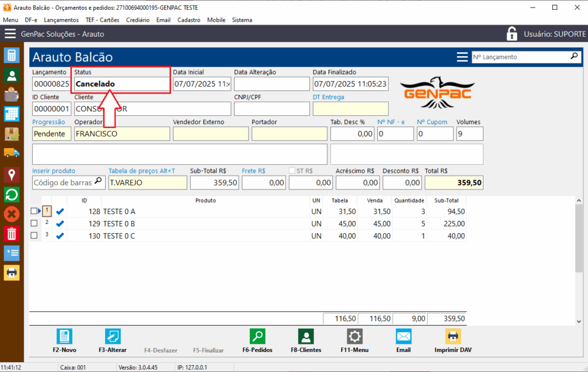This screenshot has height=372, width=588.
Task: Click the F6-Pedidos search icon
Action: 257,336
